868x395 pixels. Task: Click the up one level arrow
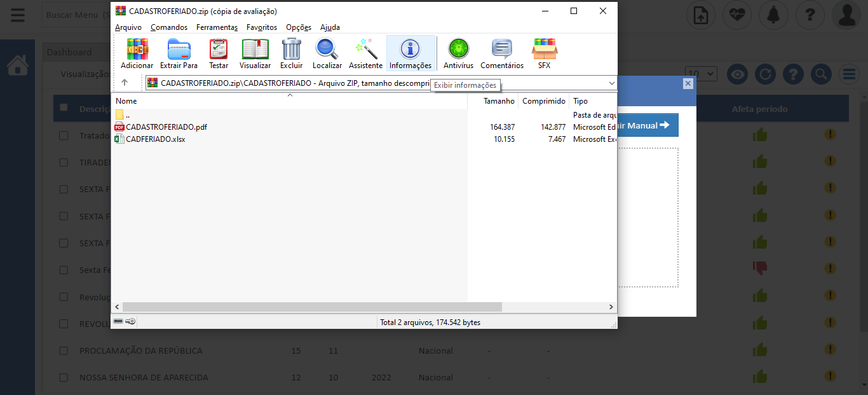tap(125, 83)
